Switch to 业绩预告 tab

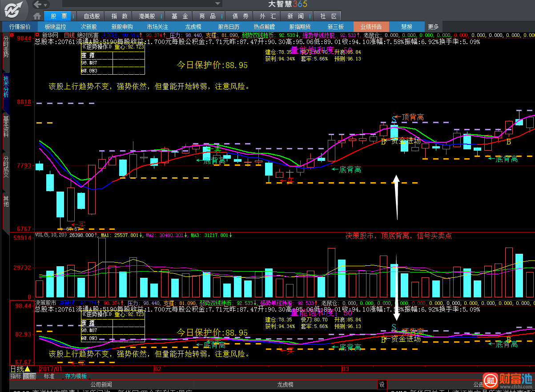point(371,27)
